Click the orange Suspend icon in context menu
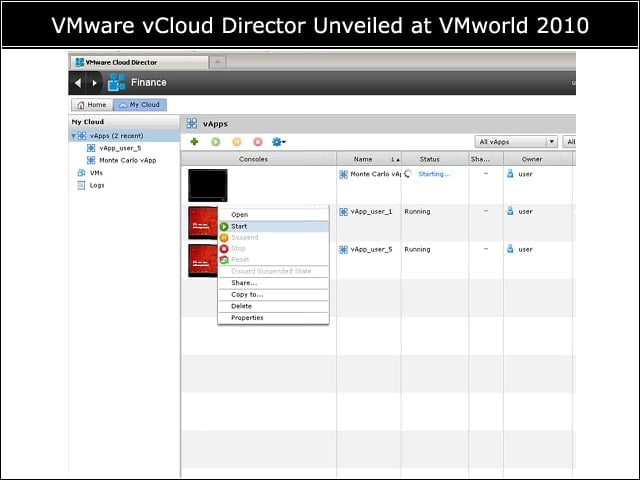The image size is (640, 480). click(224, 238)
